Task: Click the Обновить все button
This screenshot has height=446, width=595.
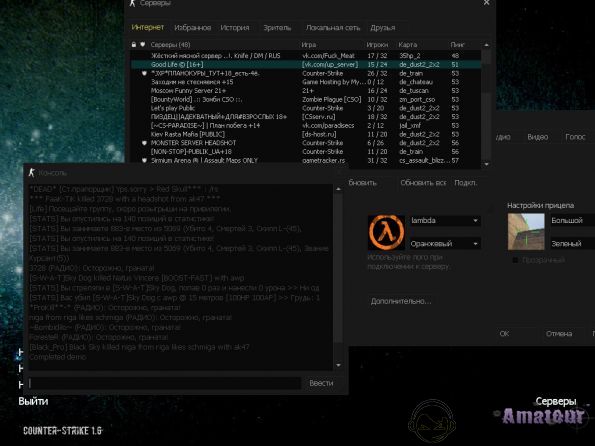Action: click(423, 183)
